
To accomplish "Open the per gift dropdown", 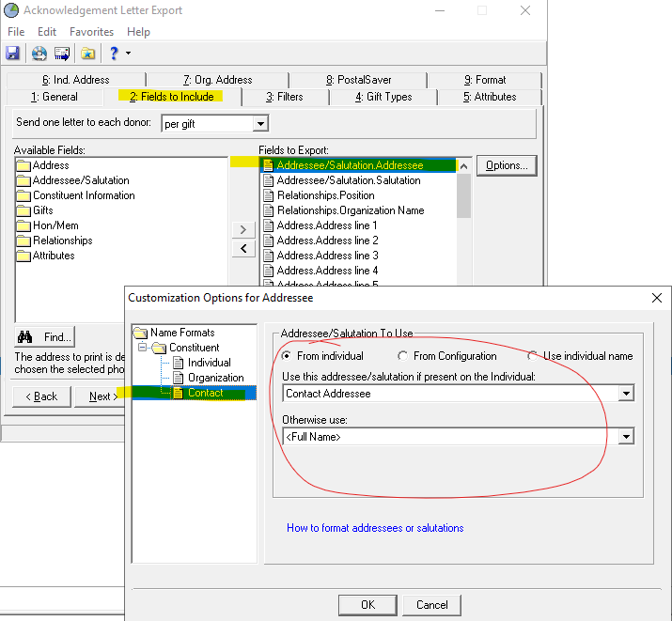I will point(260,124).
